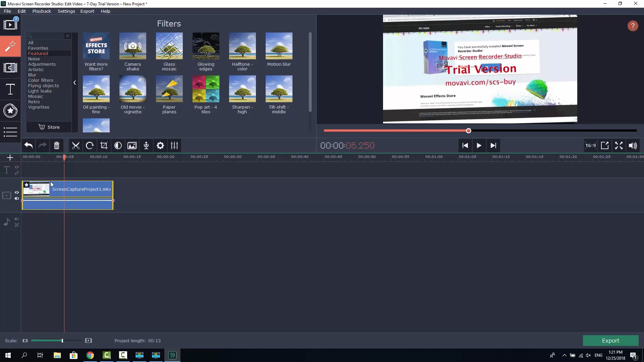Viewport: 644px width, 362px height.
Task: Expand the Color filters category
Action: (41, 80)
